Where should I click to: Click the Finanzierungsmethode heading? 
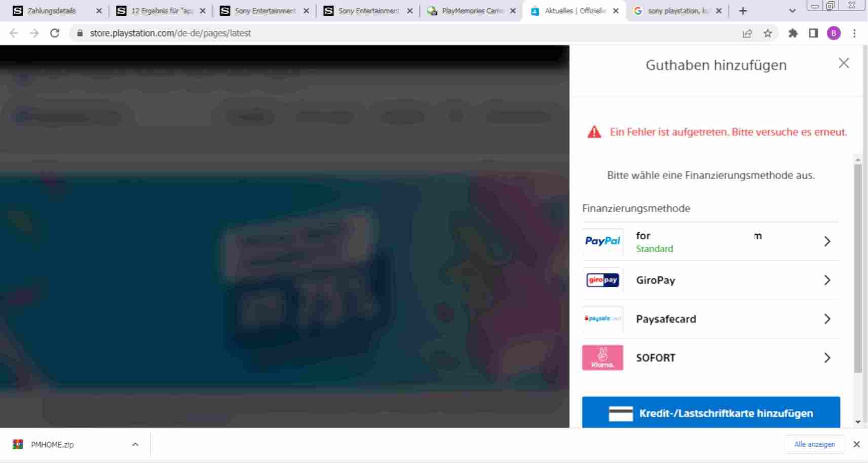point(636,208)
